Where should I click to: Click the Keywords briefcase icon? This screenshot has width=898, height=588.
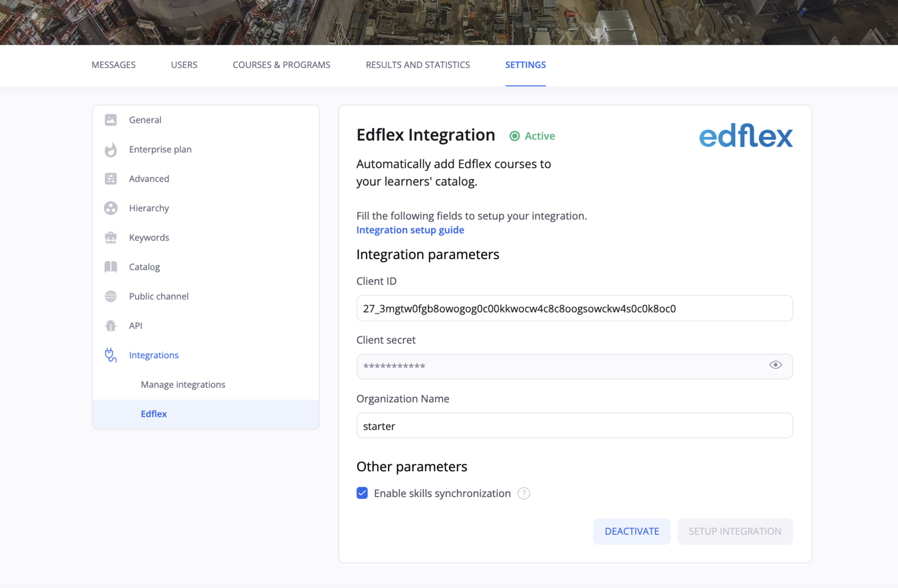[111, 237]
